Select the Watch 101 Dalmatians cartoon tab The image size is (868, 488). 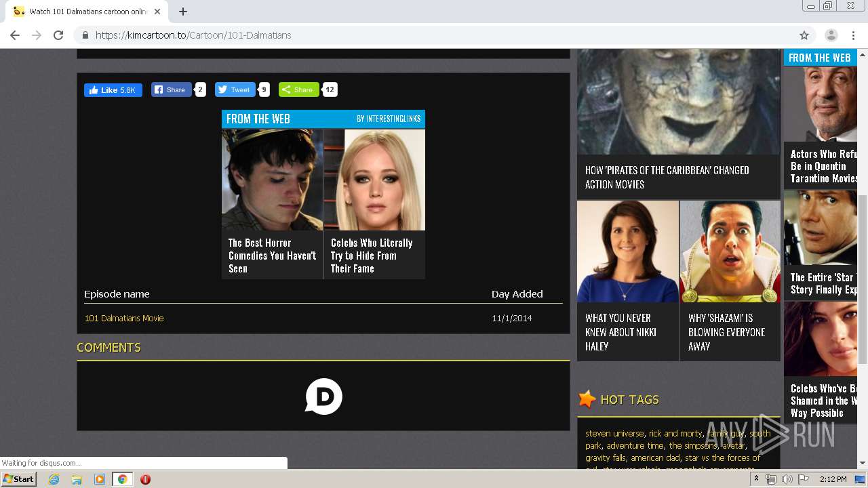tap(87, 12)
